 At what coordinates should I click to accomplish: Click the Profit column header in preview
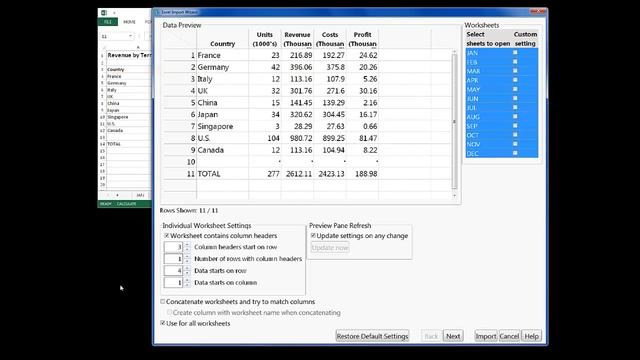click(362, 39)
